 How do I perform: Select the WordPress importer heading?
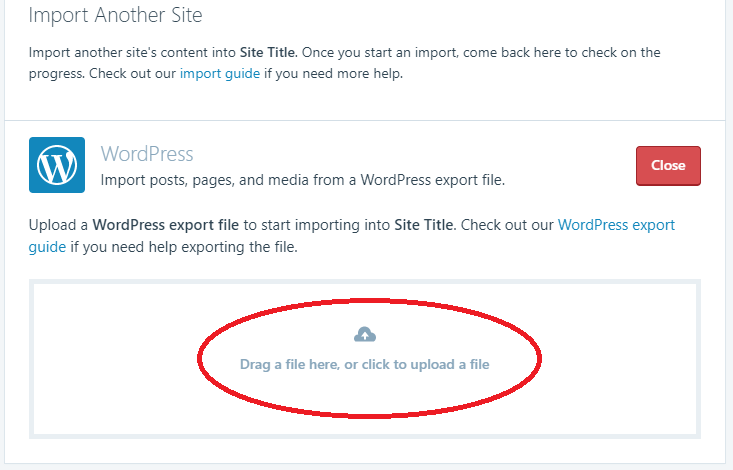[x=147, y=154]
